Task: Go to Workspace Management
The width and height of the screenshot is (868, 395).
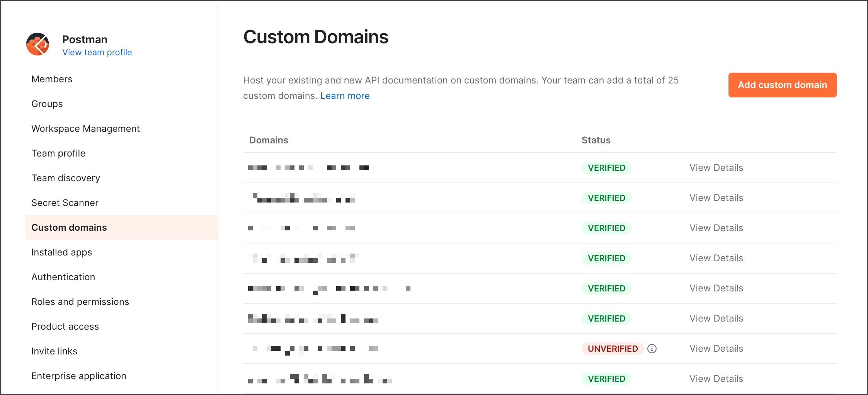Action: coord(85,129)
